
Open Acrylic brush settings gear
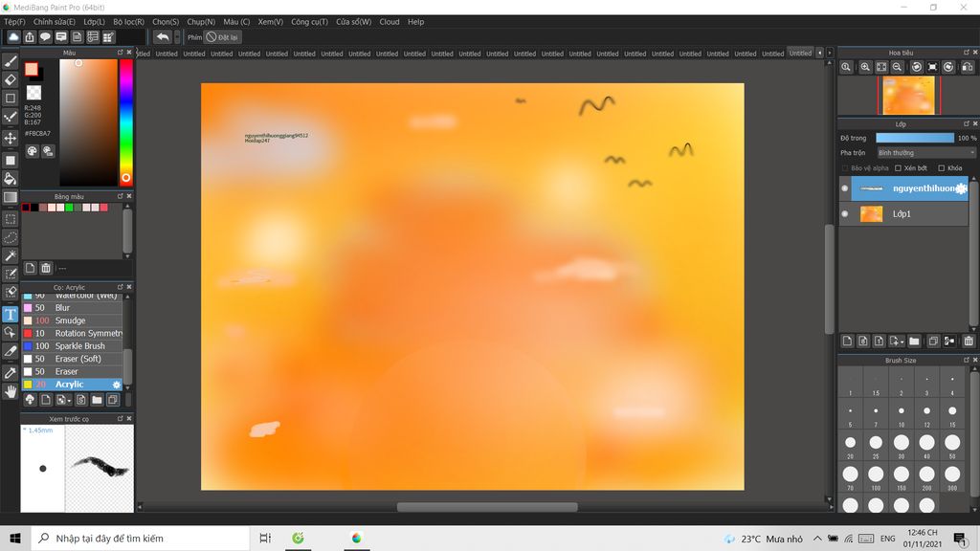tap(116, 385)
